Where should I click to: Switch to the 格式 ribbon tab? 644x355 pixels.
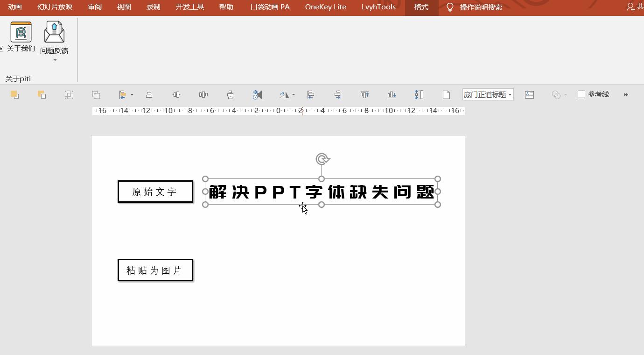pos(420,7)
